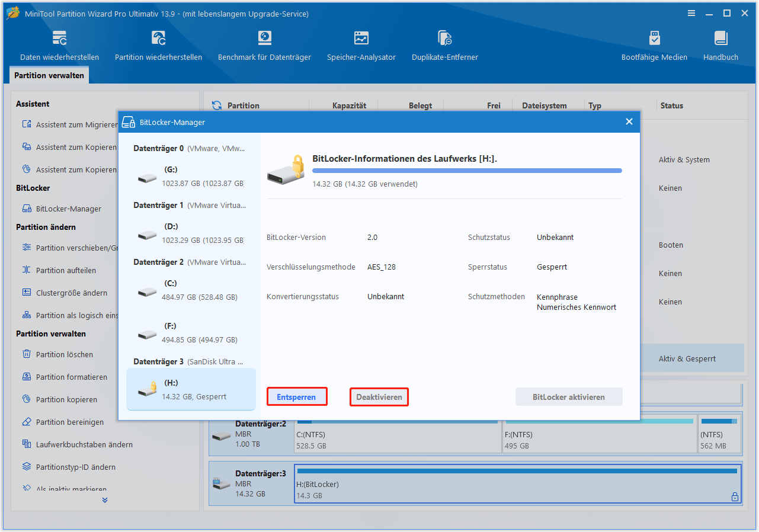This screenshot has width=759, height=532.
Task: Open the hamburger menu in title bar
Action: pos(691,13)
